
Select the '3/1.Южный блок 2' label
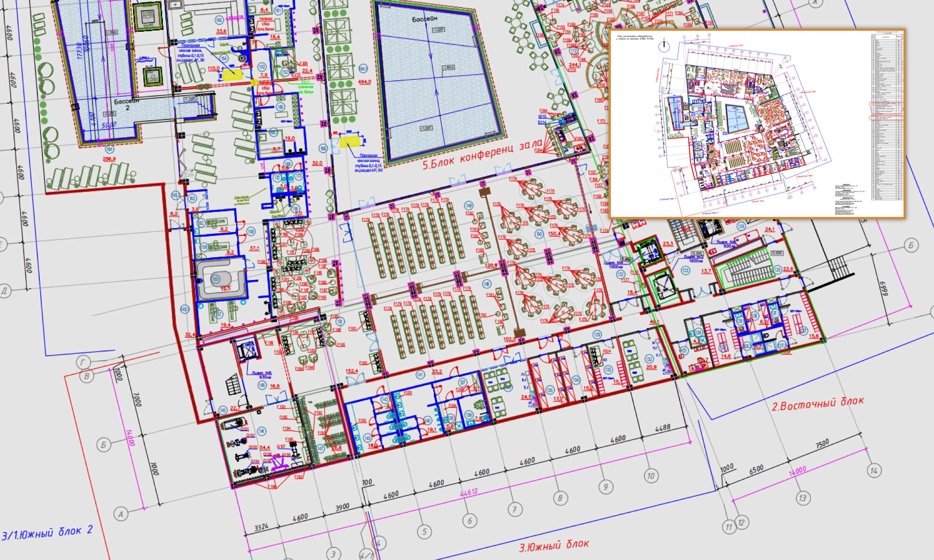click(48, 533)
